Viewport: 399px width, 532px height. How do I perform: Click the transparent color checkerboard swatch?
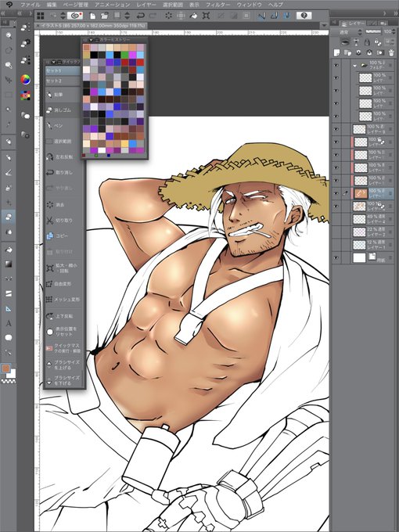pyautogui.click(x=9, y=381)
